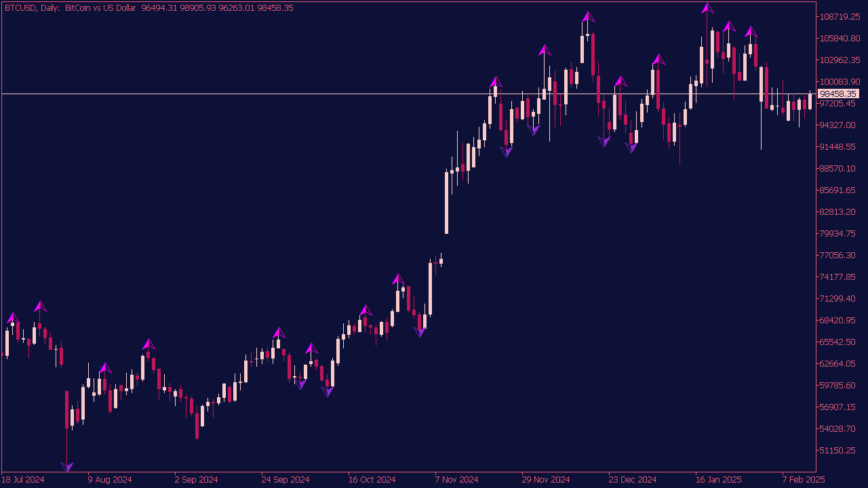Click the "7 Nov 2024" date label
Screen dimensions: 868x488
[457, 479]
